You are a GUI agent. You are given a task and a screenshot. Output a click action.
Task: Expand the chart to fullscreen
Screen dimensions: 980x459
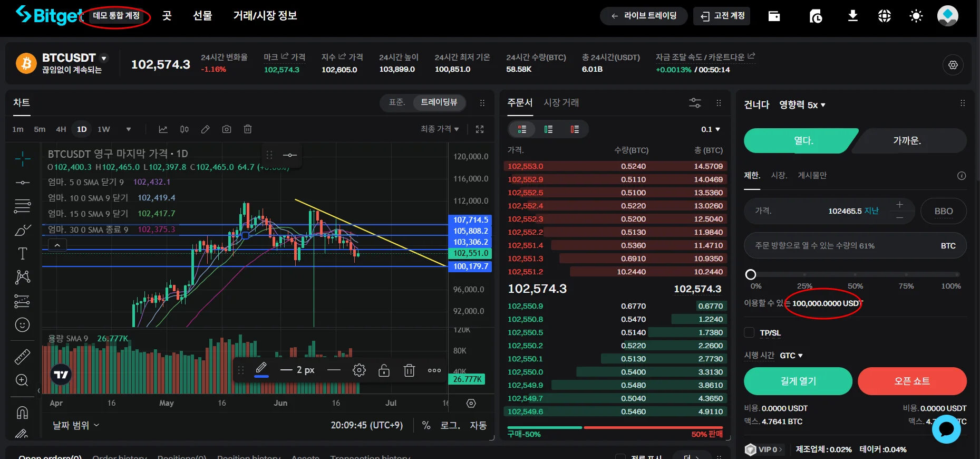[480, 129]
